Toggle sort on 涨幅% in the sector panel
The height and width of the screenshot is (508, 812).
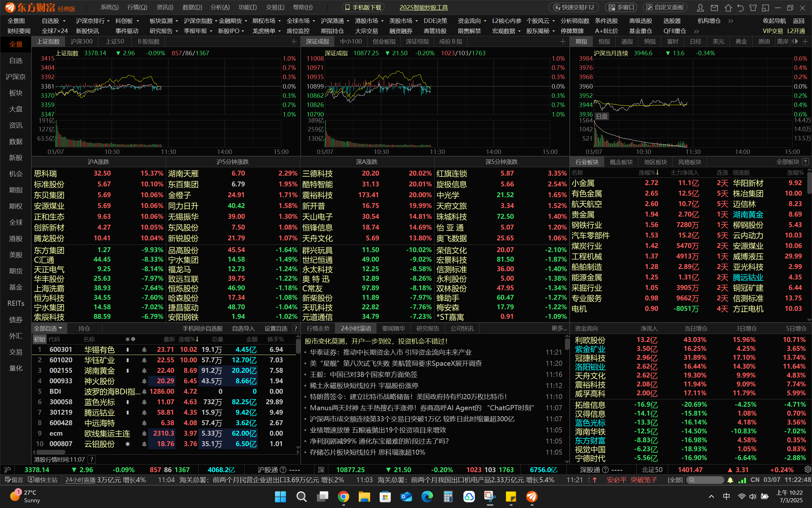click(x=649, y=173)
